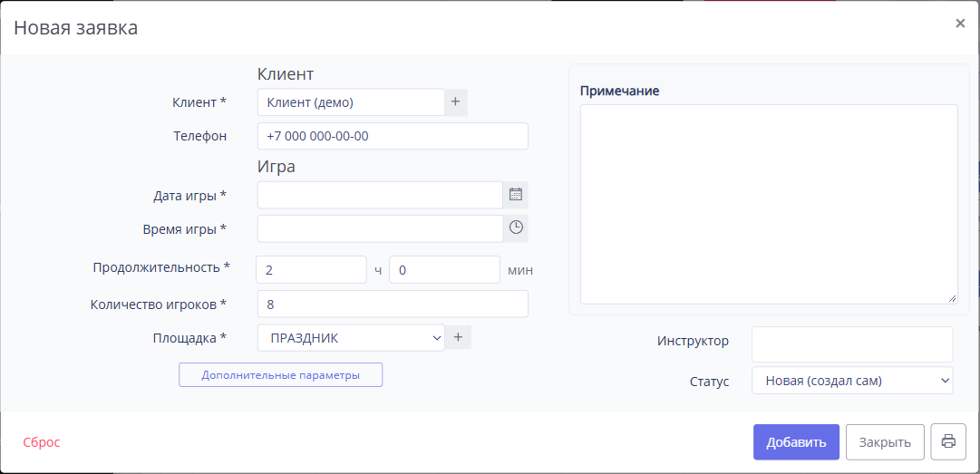Click the Инструктор label

(694, 342)
